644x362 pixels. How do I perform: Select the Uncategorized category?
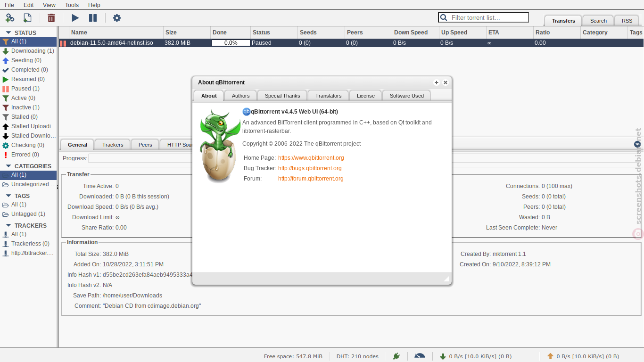tap(28, 184)
